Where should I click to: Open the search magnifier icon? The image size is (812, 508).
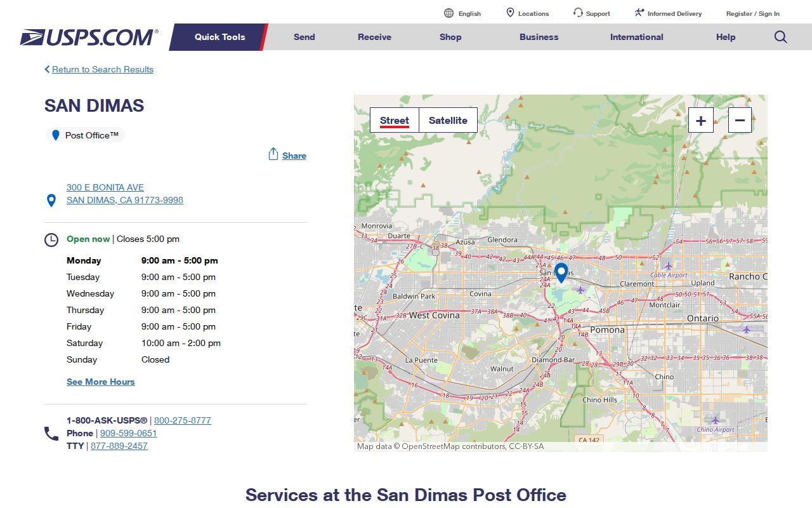click(x=781, y=37)
